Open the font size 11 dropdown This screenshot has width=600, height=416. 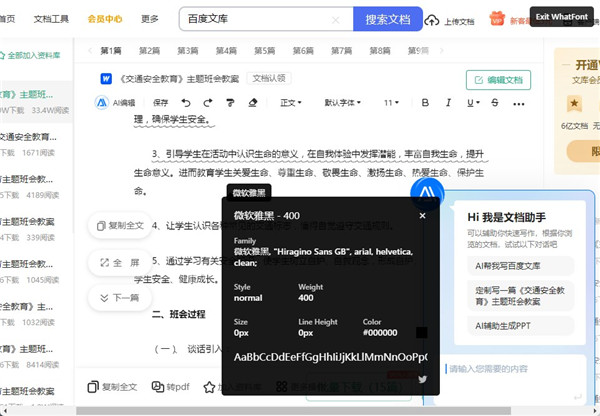click(x=391, y=103)
